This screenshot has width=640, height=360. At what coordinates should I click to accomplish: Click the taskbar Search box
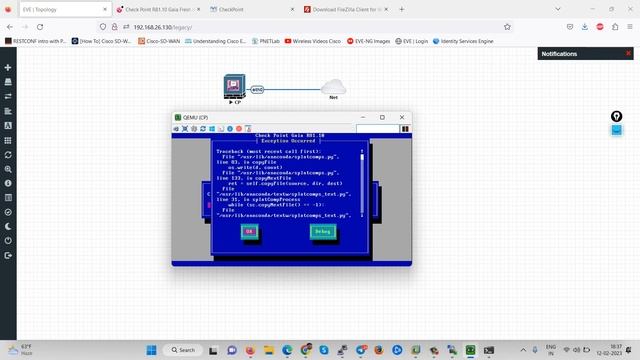coord(183,350)
